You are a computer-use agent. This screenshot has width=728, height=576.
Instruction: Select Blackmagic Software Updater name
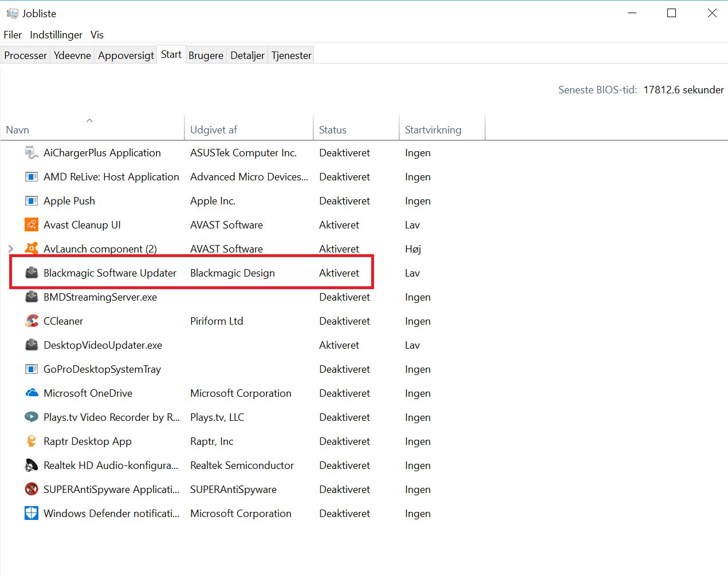[110, 273]
